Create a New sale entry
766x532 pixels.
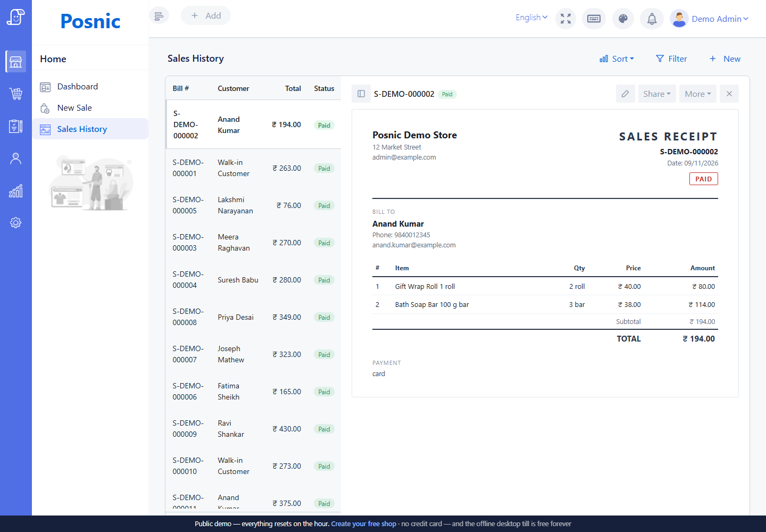click(725, 59)
